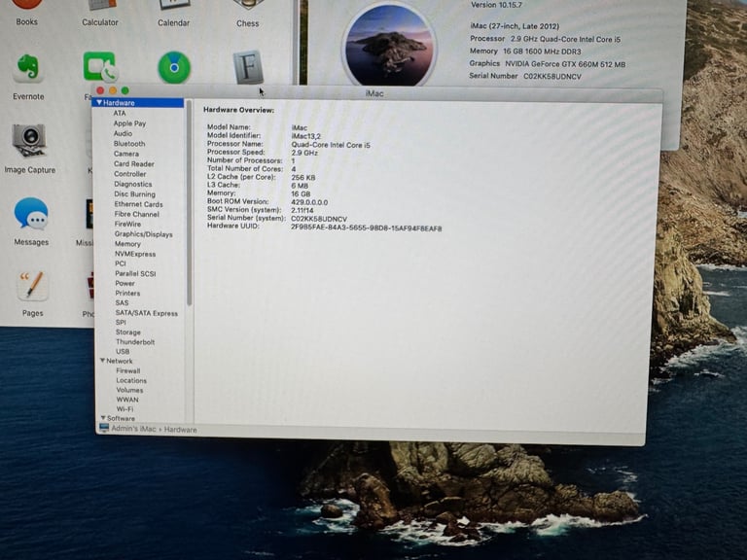The width and height of the screenshot is (747, 560).
Task: Open the Calendar app
Action: (174, 6)
